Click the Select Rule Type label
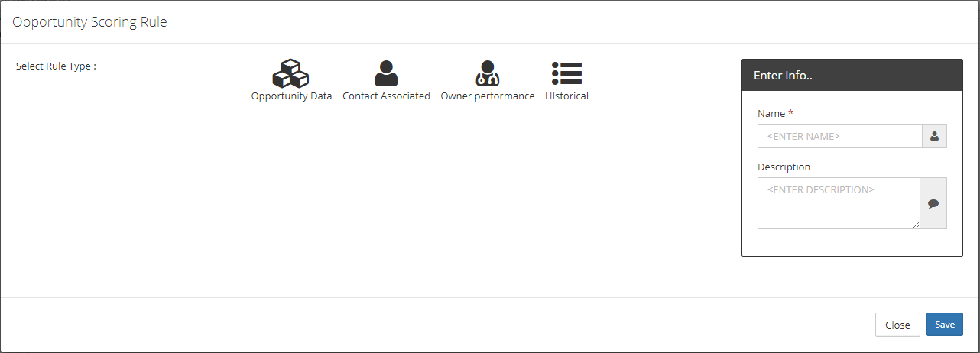Viewport: 980px width, 353px height. [56, 66]
